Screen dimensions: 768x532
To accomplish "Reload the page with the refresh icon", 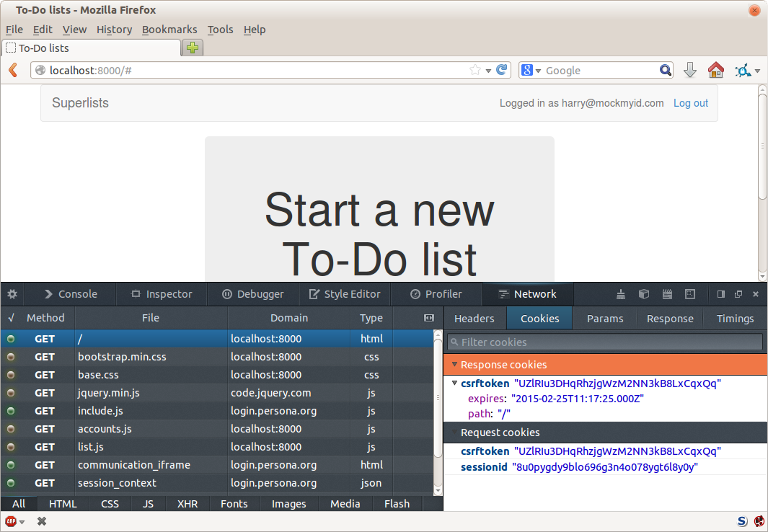I will (502, 70).
